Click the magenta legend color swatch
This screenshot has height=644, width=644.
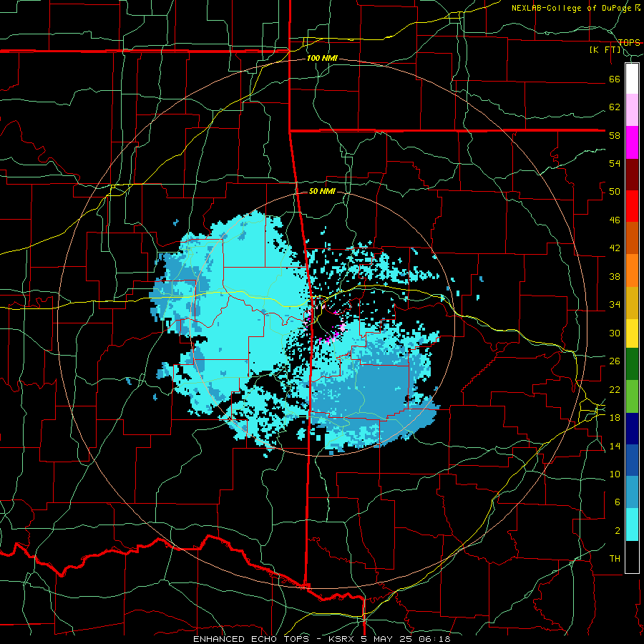pyautogui.click(x=632, y=142)
